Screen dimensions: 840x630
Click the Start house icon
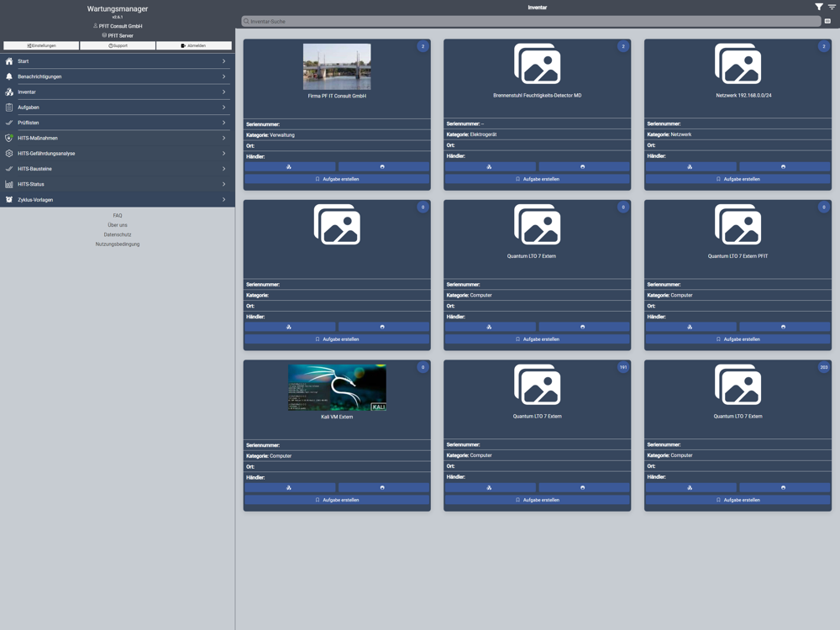click(x=9, y=61)
